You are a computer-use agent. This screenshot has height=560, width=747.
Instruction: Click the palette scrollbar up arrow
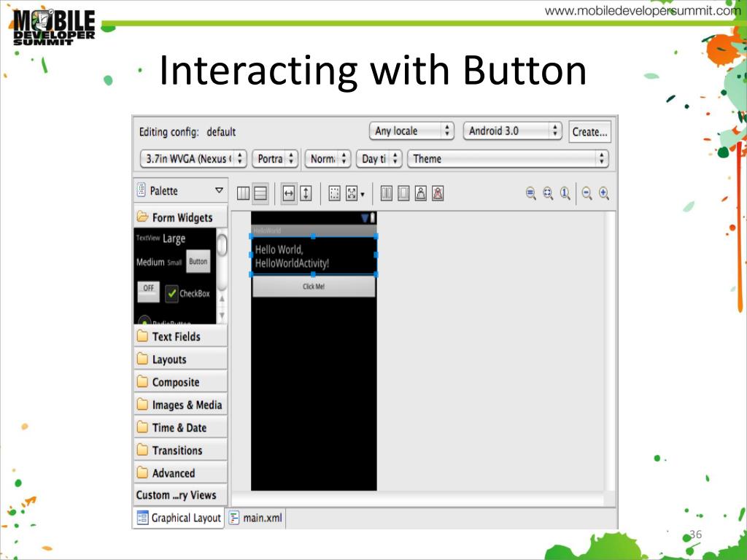(x=222, y=298)
